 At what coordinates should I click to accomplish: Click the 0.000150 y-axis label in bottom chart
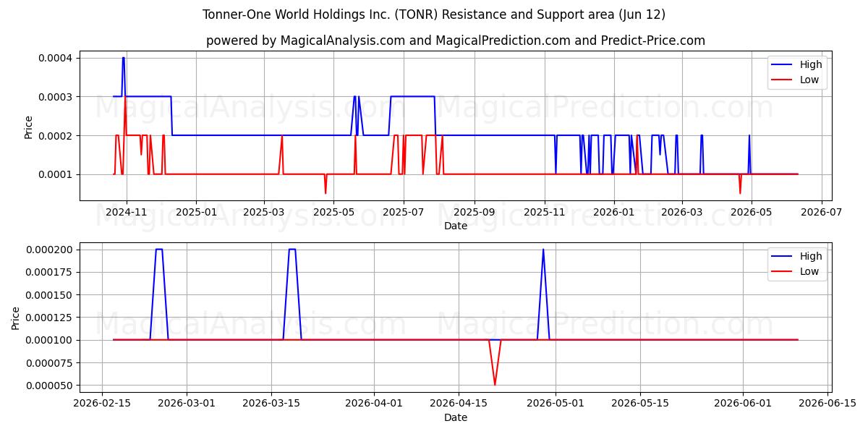[x=48, y=295]
